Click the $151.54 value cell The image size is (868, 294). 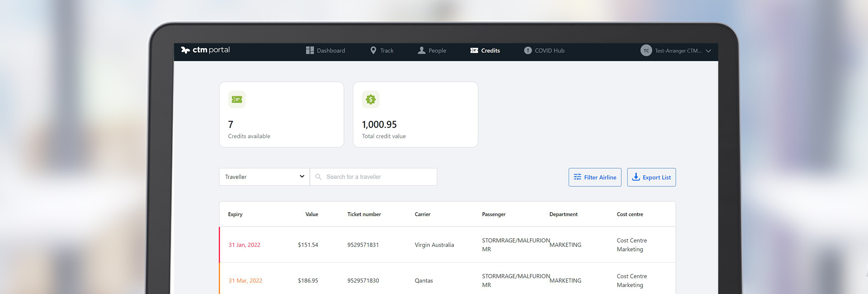tap(308, 245)
